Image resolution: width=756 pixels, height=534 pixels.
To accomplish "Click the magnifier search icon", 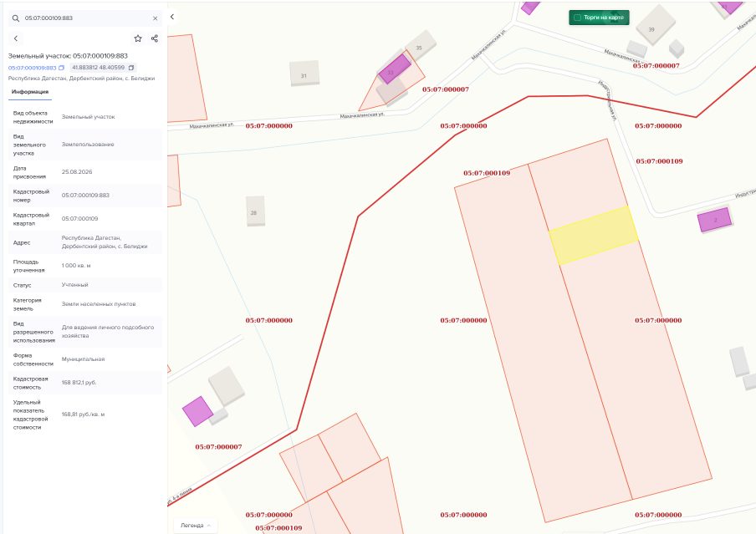I will click(x=16, y=18).
